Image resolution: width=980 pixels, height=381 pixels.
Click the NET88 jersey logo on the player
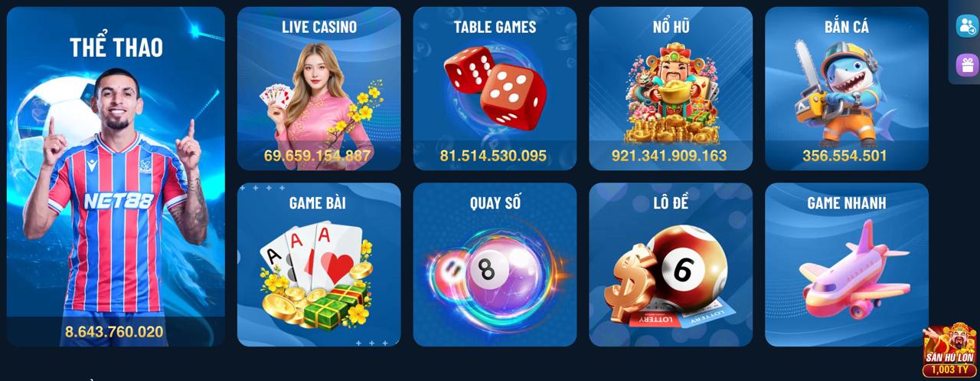pyautogui.click(x=119, y=201)
